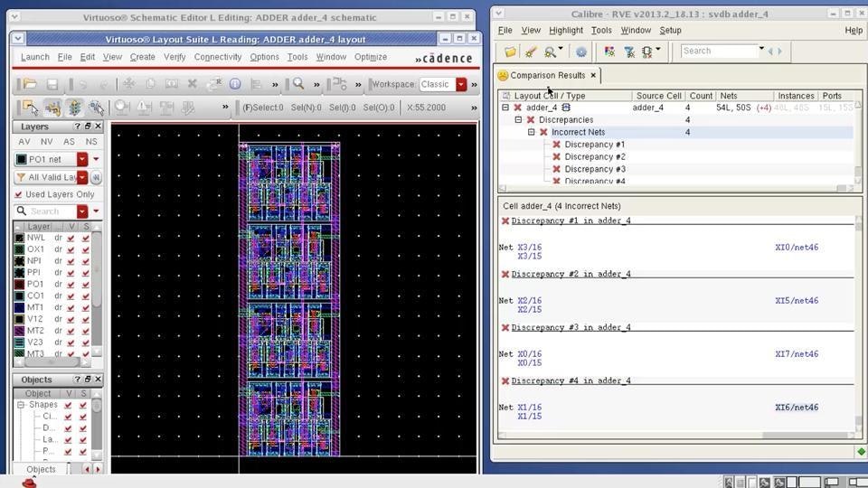Viewport: 868px width, 488px height.
Task: Open X3/16 net link in Discrepancy #1
Action: pyautogui.click(x=529, y=248)
